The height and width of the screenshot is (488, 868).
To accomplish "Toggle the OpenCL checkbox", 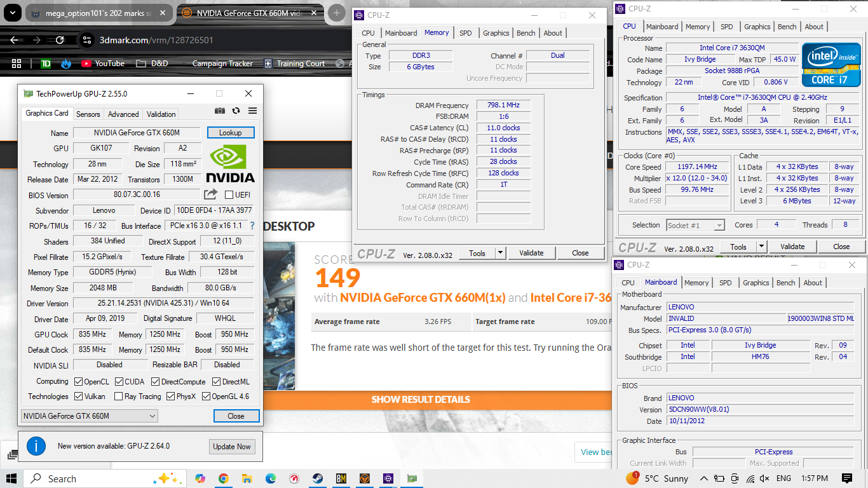I will (78, 382).
